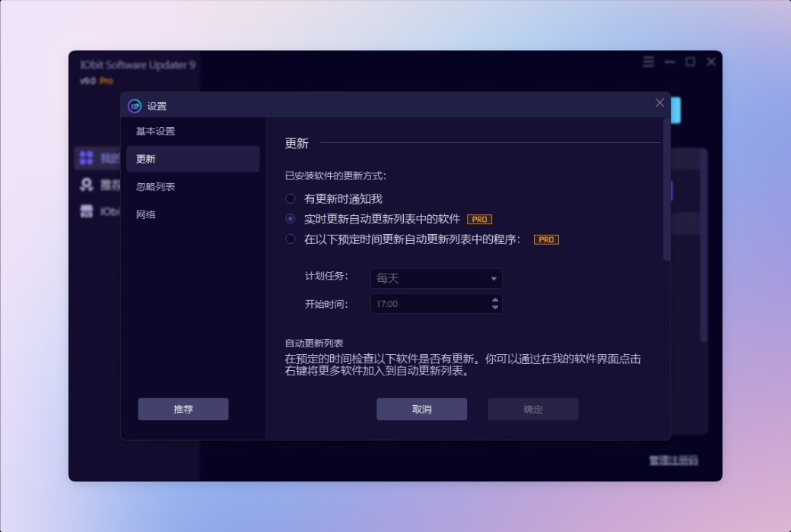Open the 计划任务 每天 dropdown
Image resolution: width=791 pixels, height=532 pixels.
[437, 278]
